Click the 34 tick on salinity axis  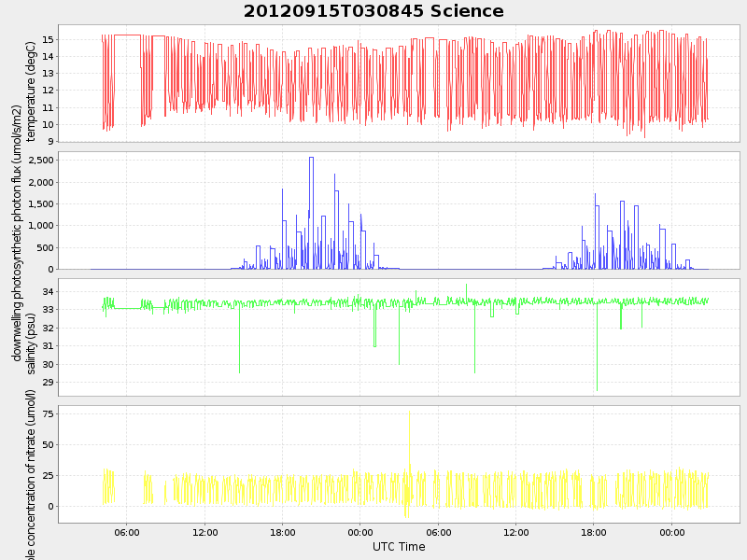(48, 291)
